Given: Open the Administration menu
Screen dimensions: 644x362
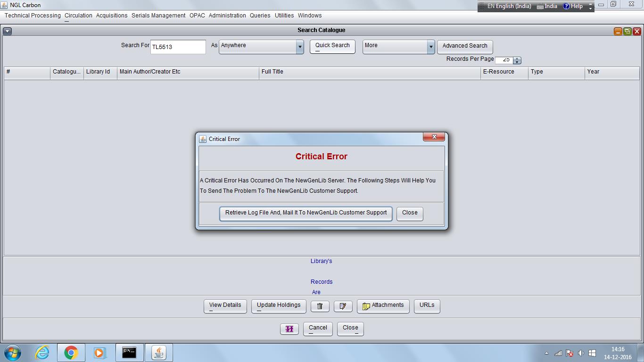Looking at the screenshot, I should click(227, 16).
